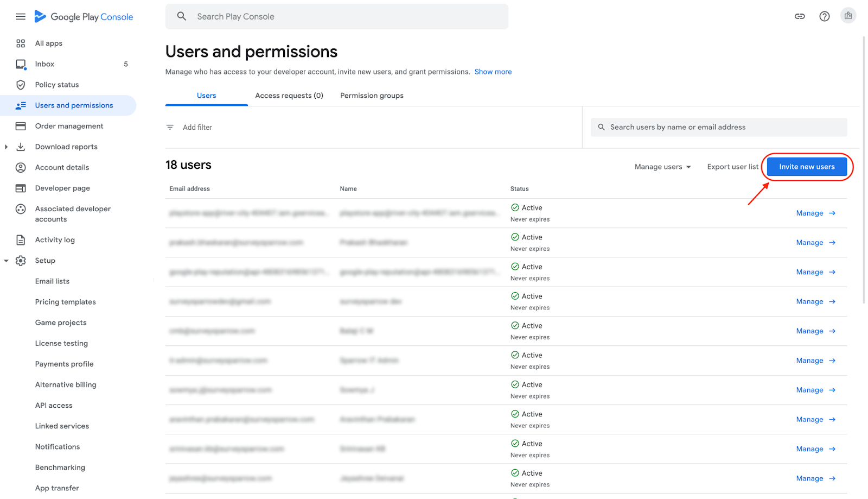
Task: Click the account avatar icon
Action: point(848,16)
